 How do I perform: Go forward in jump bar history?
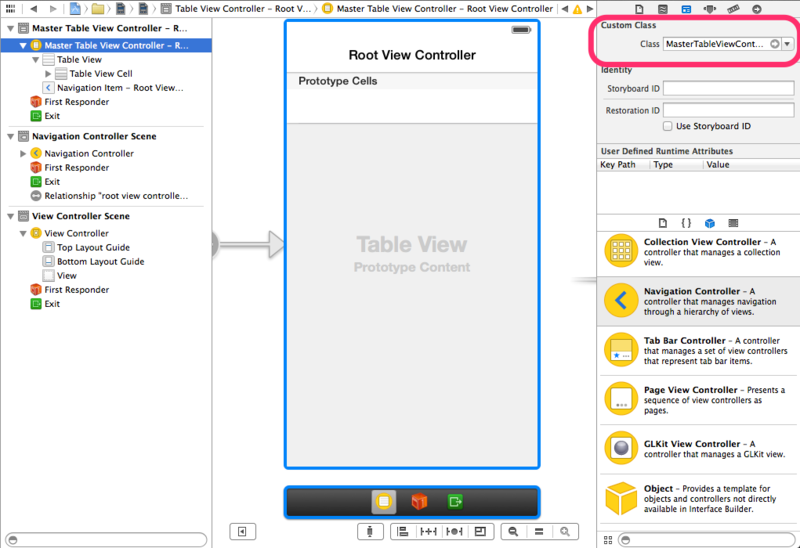tap(53, 9)
